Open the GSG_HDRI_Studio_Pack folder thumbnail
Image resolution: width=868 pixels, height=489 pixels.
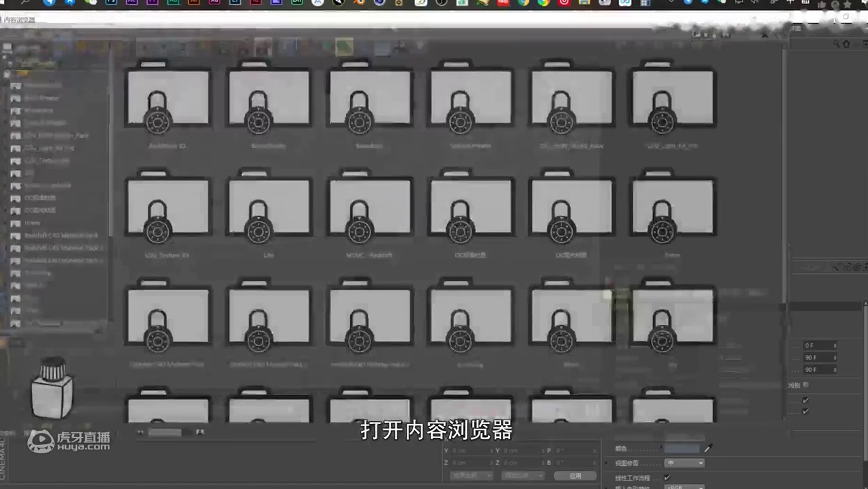(x=571, y=97)
